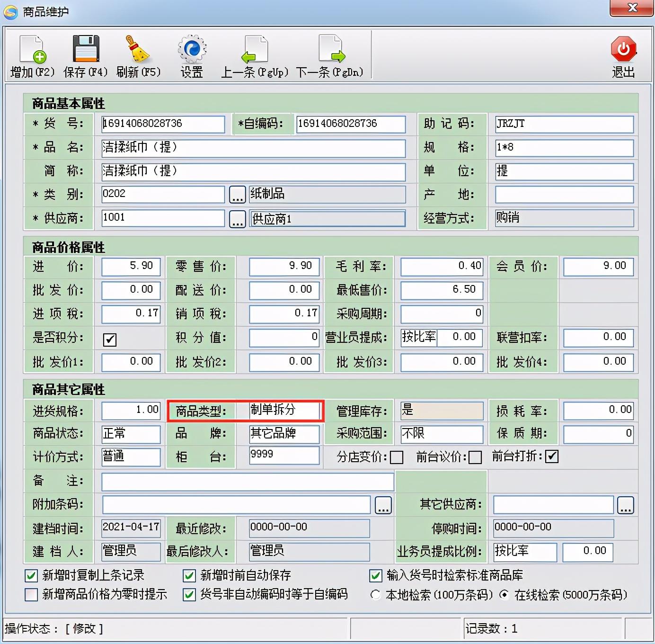Select 在线检索(5000万条码) radio option
The width and height of the screenshot is (655, 644).
click(x=505, y=595)
